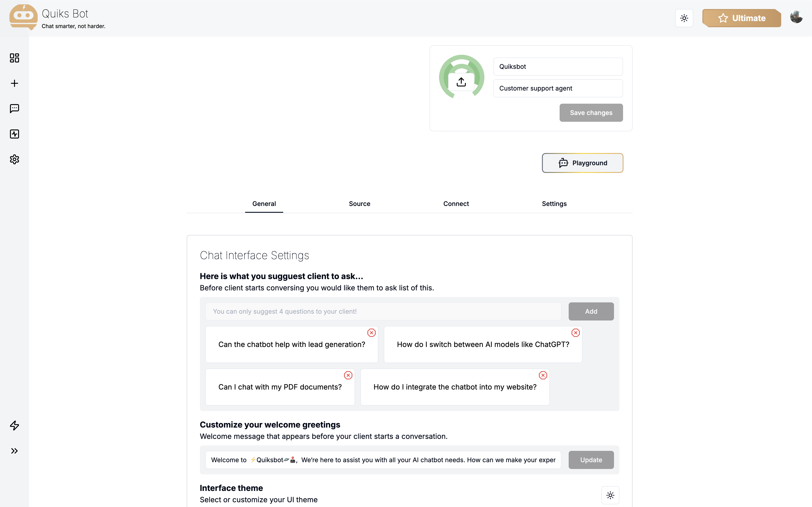Open the settings gear in sidebar
Image resolution: width=812 pixels, height=507 pixels.
point(14,159)
